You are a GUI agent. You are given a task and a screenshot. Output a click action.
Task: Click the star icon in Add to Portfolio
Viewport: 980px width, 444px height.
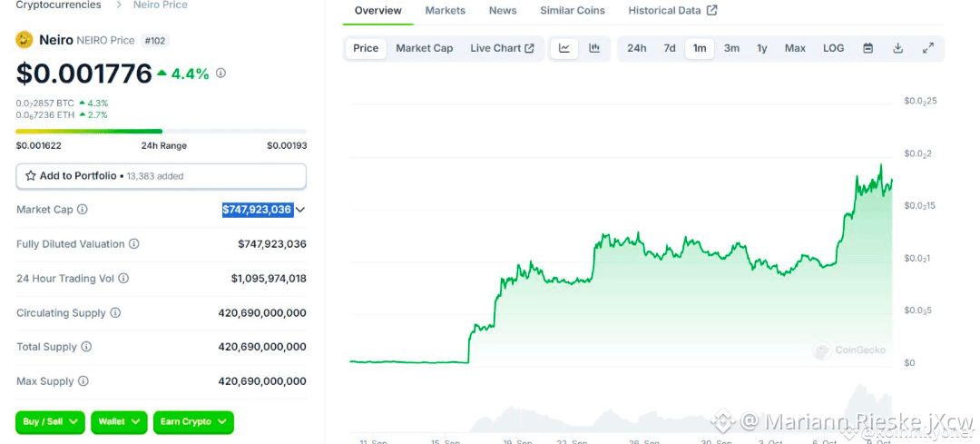30,176
